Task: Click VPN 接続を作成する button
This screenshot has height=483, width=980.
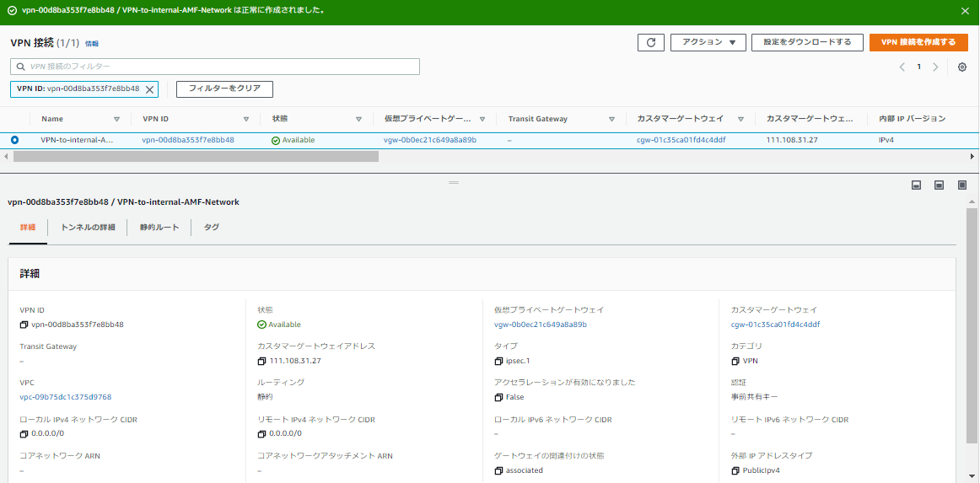Action: [x=918, y=42]
